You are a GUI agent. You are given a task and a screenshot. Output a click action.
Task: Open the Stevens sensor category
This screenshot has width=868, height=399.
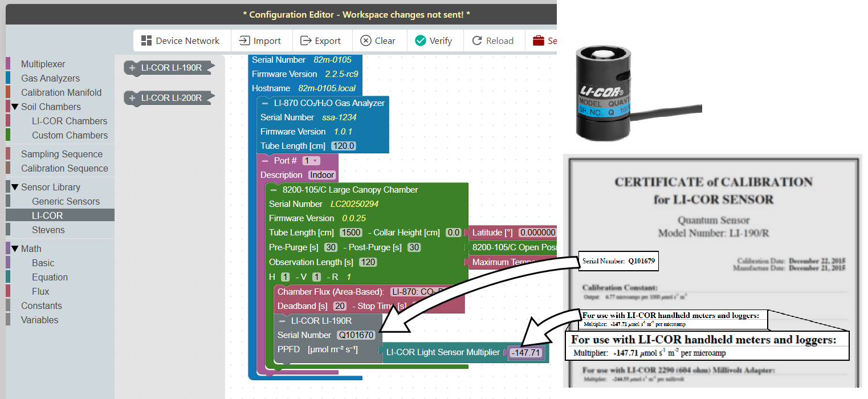(x=48, y=230)
